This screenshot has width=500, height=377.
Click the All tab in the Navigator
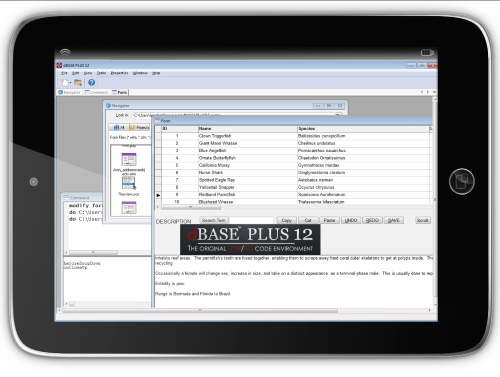(x=119, y=127)
